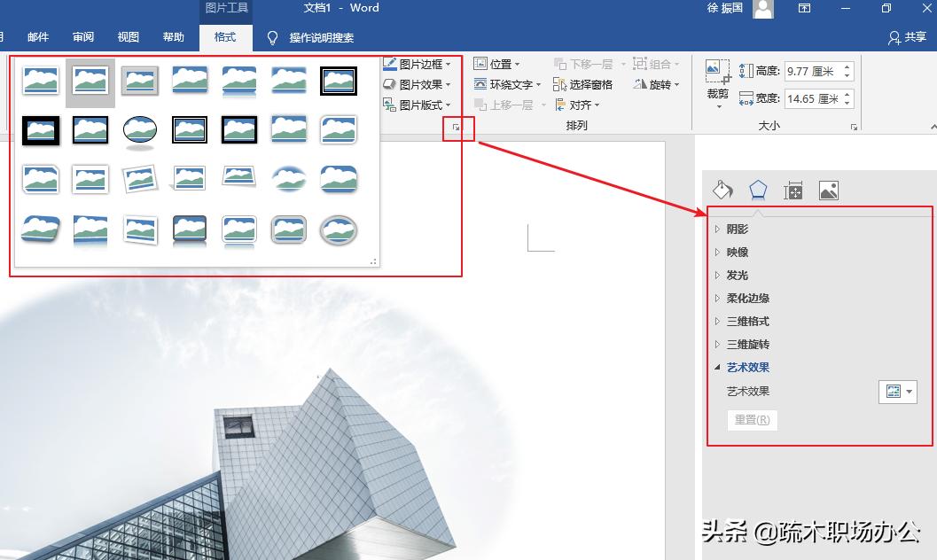Select the 填充与线条 icon in format panel

[722, 189]
